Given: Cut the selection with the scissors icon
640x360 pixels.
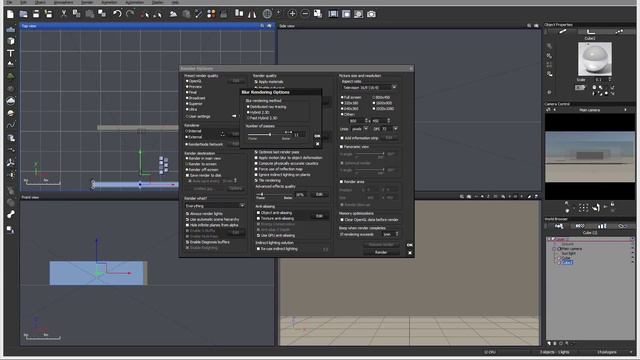Looking at the screenshot, I should coord(64,14).
